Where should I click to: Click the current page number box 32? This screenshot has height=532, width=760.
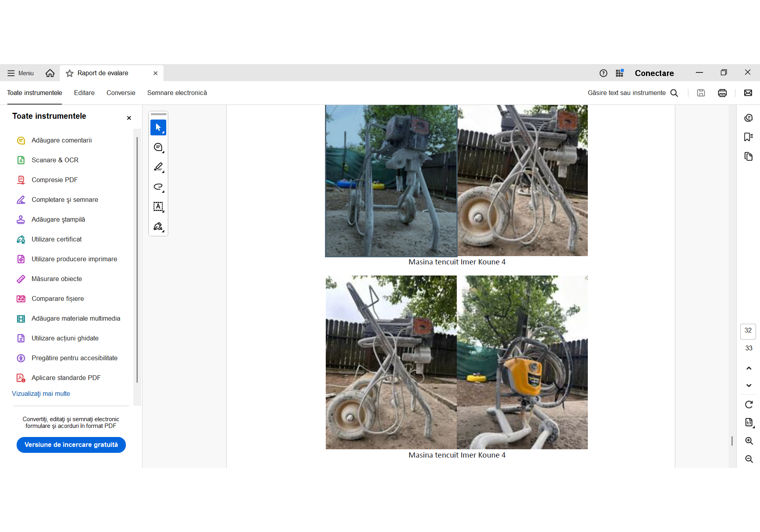[748, 331]
